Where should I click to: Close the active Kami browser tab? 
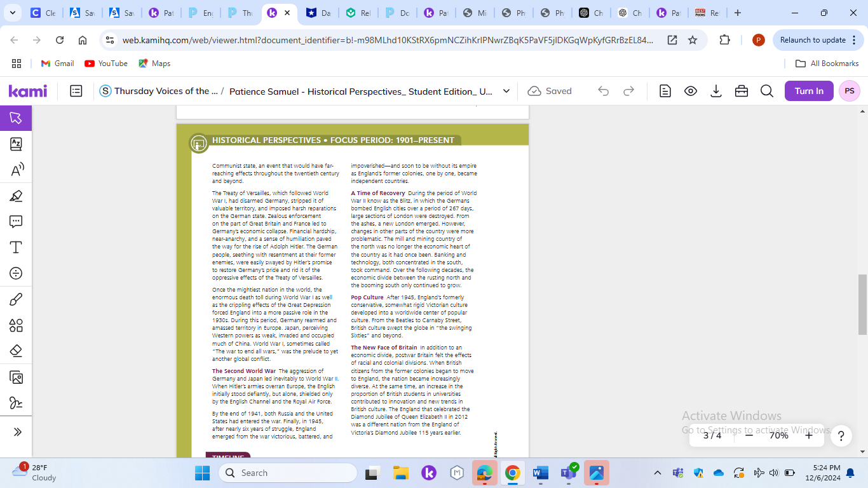pyautogui.click(x=287, y=13)
